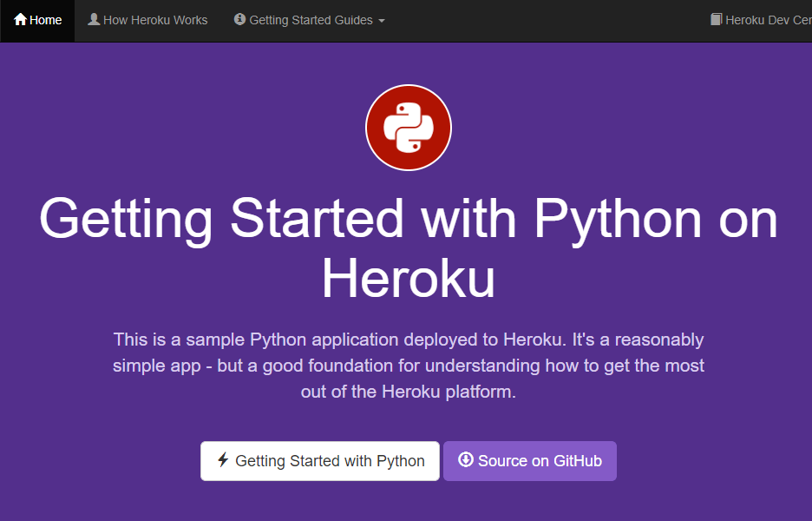Screen dimensions: 812x521
Task: Click the paragraph starting 'This is a sample Python application'
Action: 409,366
